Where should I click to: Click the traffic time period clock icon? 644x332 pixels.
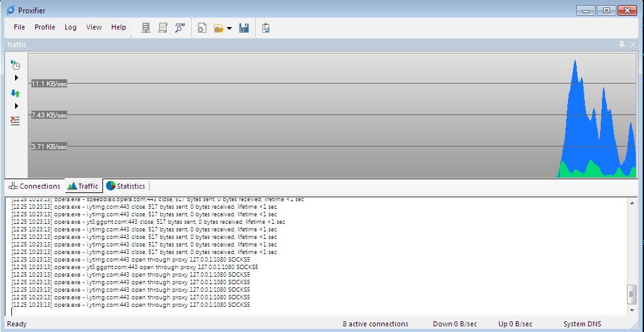click(15, 65)
